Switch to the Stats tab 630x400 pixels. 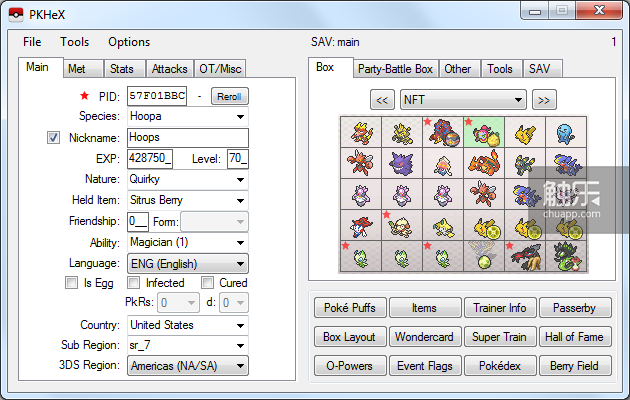coord(125,69)
